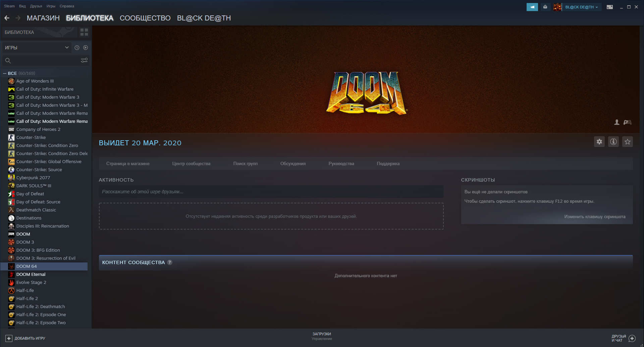Click Age of Wonders III game icon
Screen dimensions: 644x347
click(x=11, y=81)
